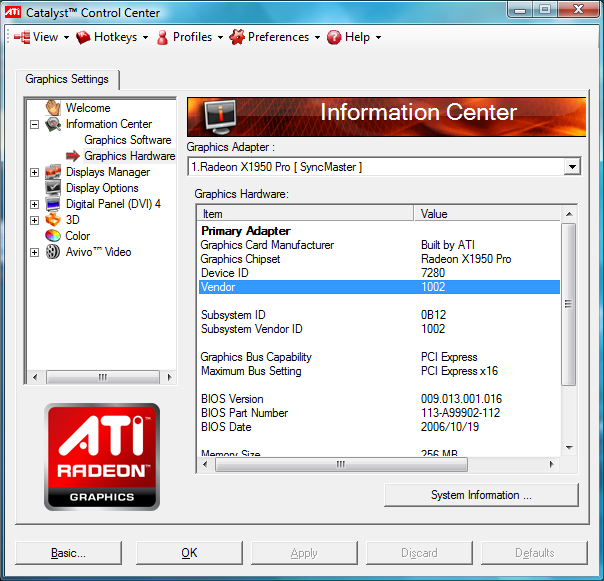This screenshot has height=581, width=604.
Task: Click the System Information button
Action: [x=481, y=495]
